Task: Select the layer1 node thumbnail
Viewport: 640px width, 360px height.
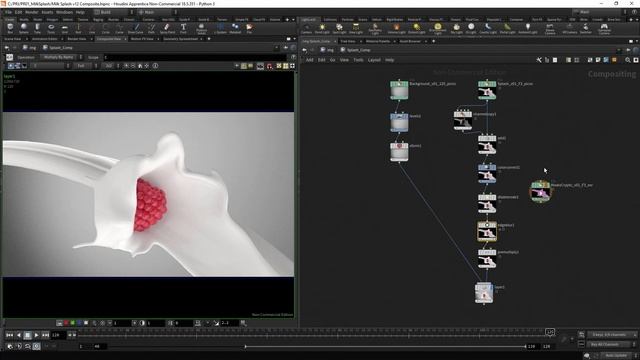Action: point(484,293)
